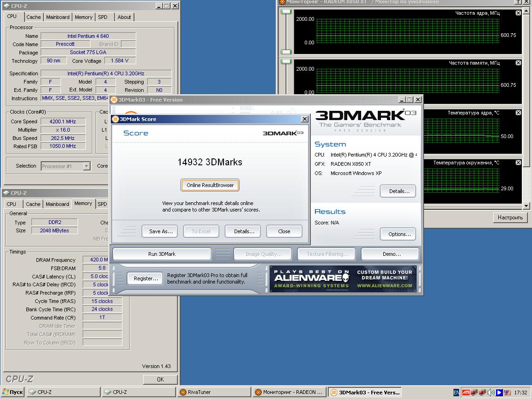Click the Demo... button
The image size is (532, 399).
point(391,254)
